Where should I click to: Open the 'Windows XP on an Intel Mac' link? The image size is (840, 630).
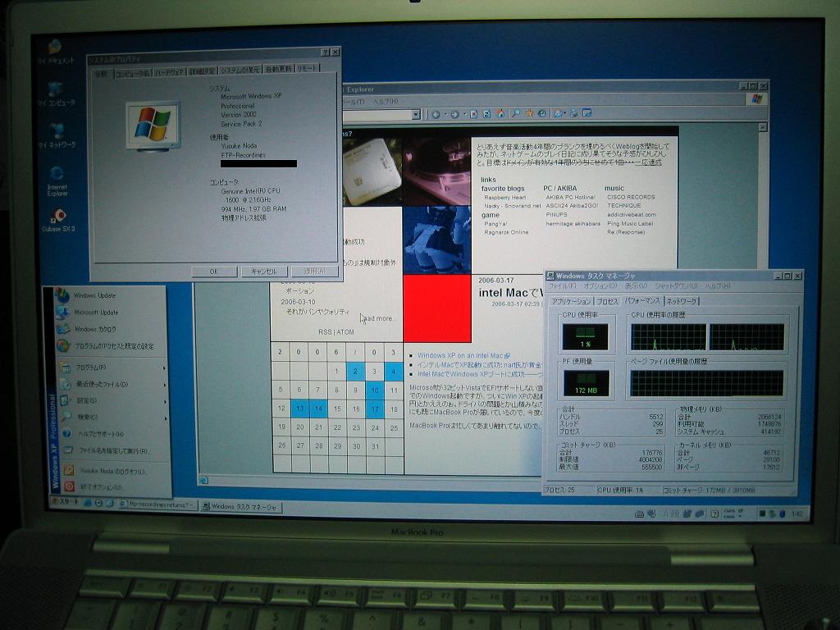460,356
